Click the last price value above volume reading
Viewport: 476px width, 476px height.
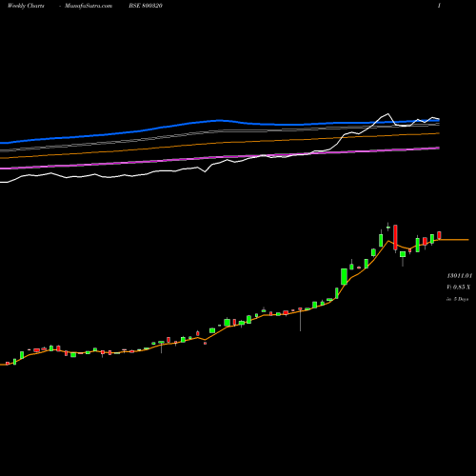(x=460, y=276)
